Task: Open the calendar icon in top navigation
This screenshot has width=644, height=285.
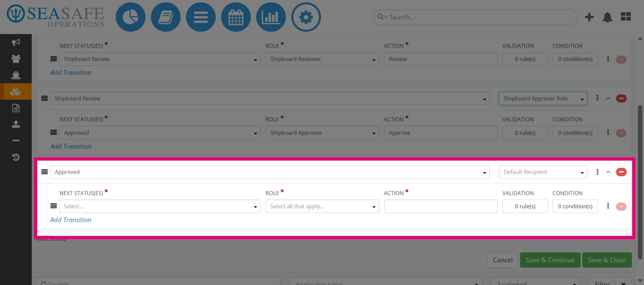Action: tap(236, 17)
